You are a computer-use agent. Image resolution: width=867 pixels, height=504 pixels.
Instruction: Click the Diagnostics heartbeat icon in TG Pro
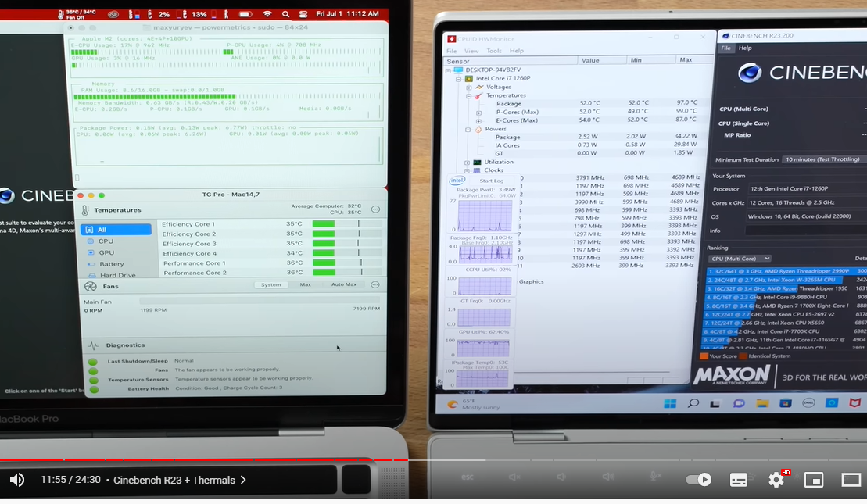[x=94, y=345]
